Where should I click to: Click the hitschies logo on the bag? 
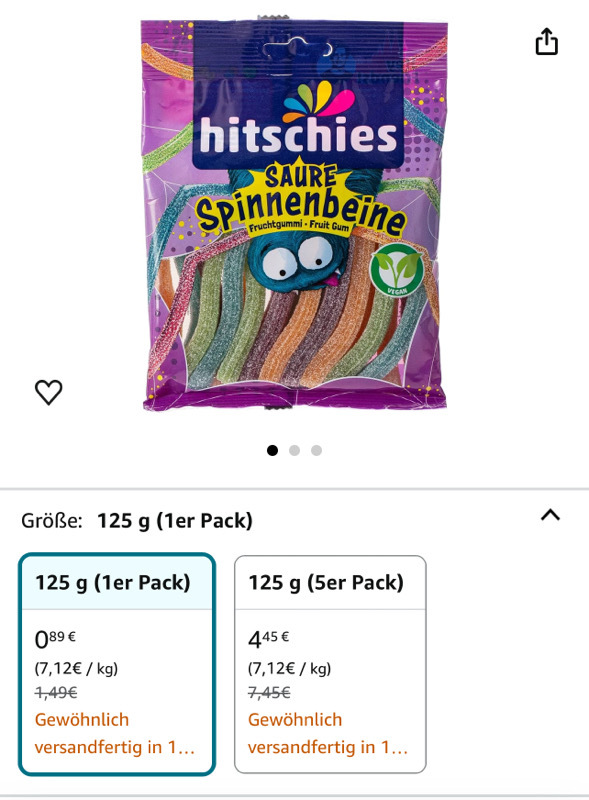pyautogui.click(x=298, y=120)
